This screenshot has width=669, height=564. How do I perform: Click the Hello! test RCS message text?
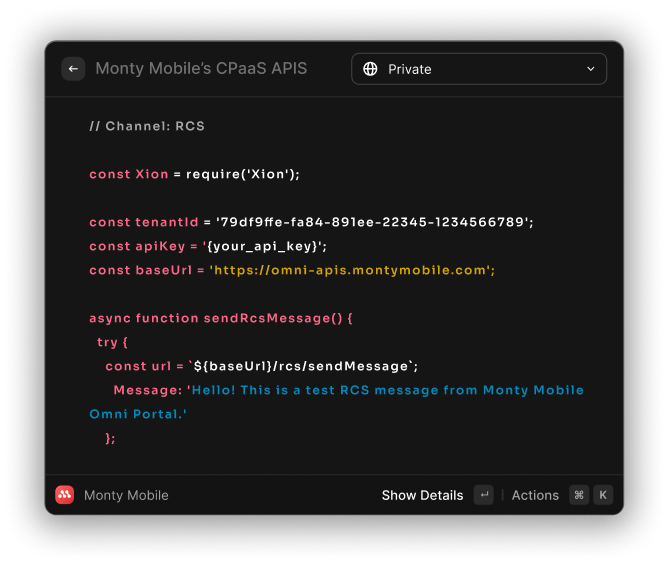pyautogui.click(x=385, y=390)
